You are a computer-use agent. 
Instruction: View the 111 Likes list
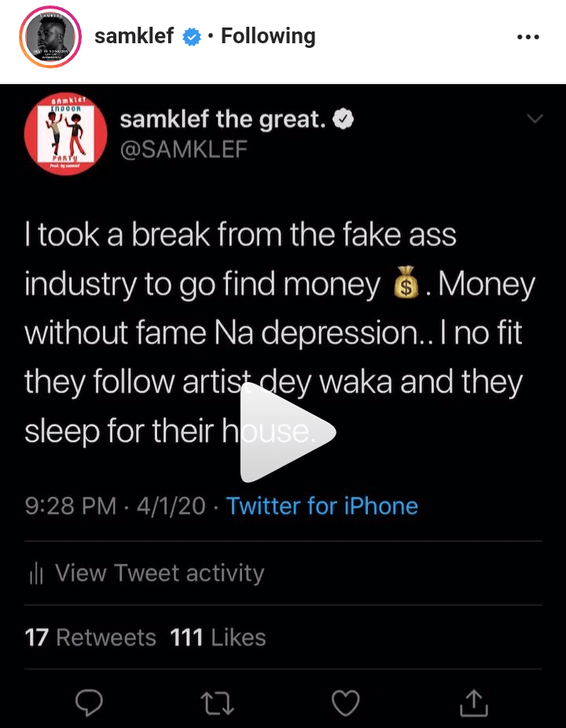click(x=218, y=637)
